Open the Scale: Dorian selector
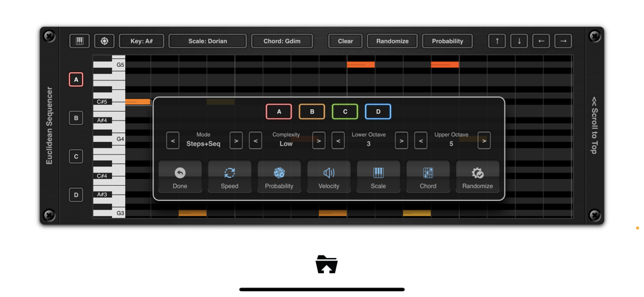 pos(208,41)
